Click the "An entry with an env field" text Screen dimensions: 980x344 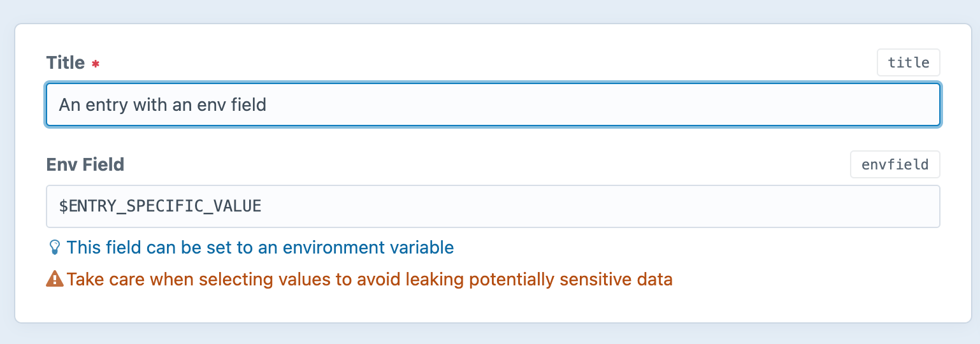[x=162, y=104]
